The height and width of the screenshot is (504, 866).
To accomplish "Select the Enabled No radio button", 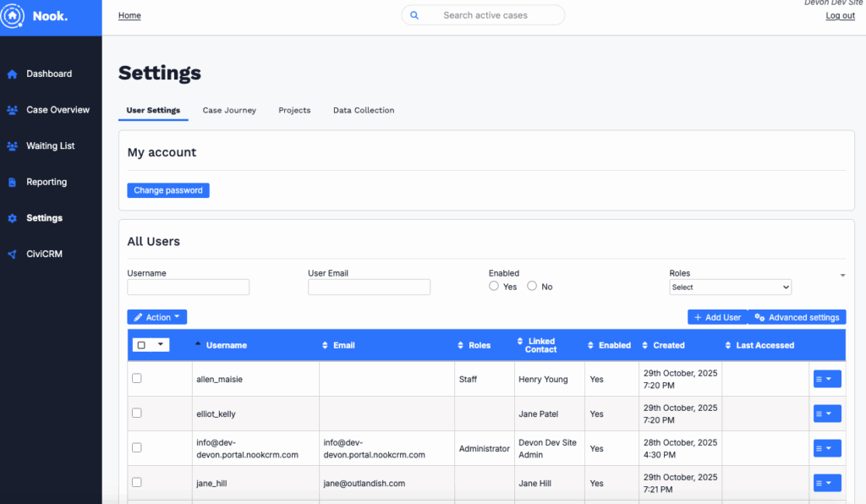I will [x=532, y=287].
